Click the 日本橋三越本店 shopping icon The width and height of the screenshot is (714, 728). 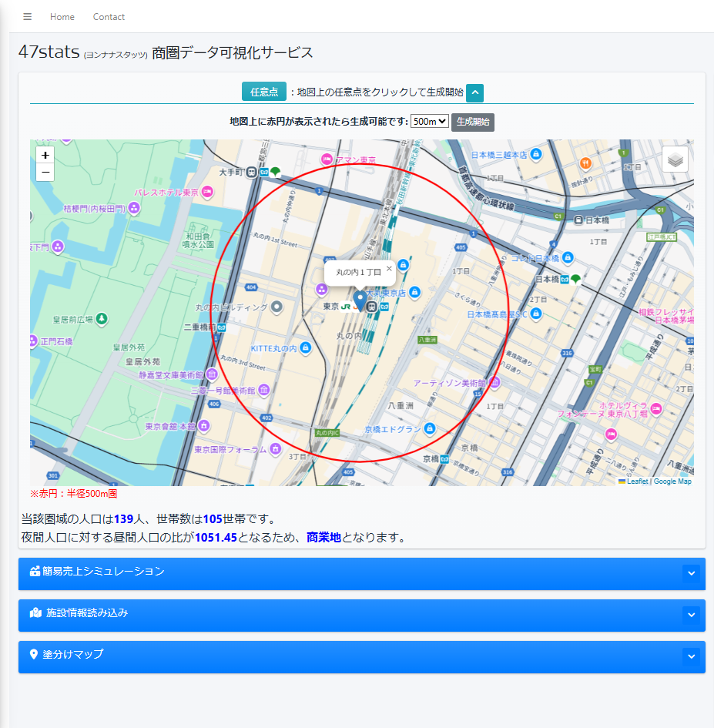click(536, 153)
